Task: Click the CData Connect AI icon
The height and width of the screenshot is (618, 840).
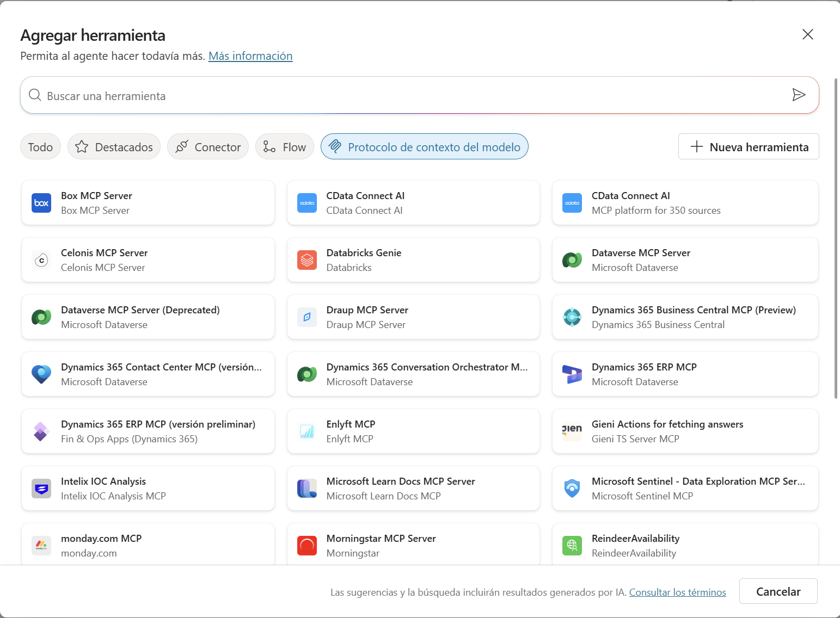Action: (306, 203)
